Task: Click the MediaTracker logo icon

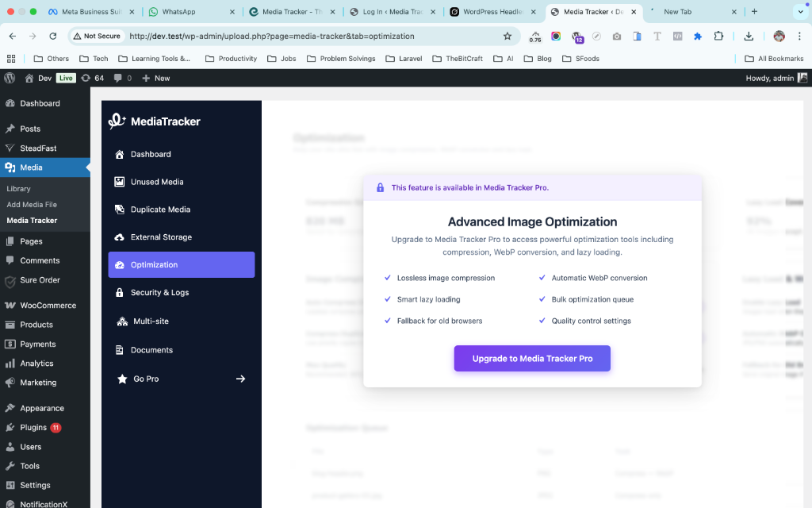Action: tap(117, 121)
